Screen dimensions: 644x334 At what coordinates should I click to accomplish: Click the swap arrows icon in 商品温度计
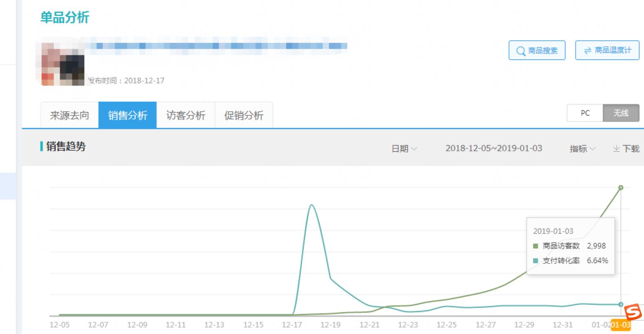[x=587, y=51]
